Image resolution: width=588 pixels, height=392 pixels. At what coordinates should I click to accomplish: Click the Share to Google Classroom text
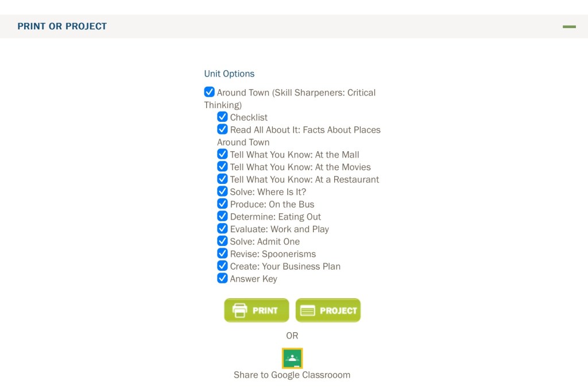[x=292, y=375]
